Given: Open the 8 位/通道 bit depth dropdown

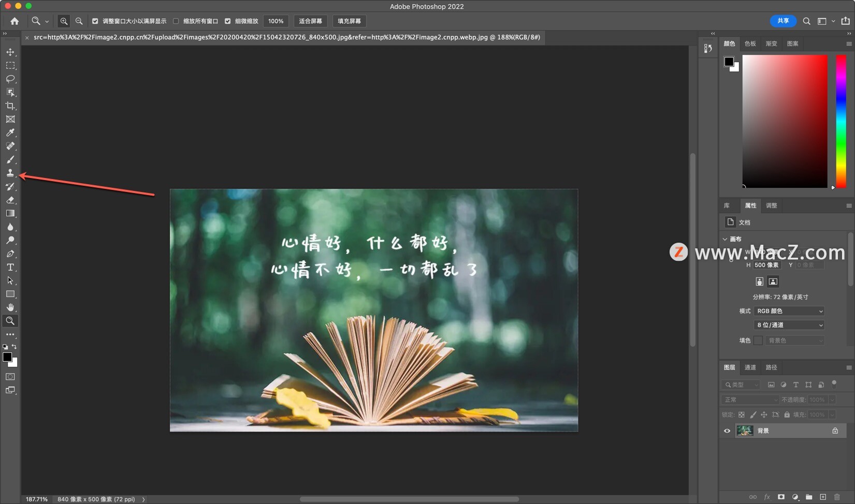Looking at the screenshot, I should (789, 325).
